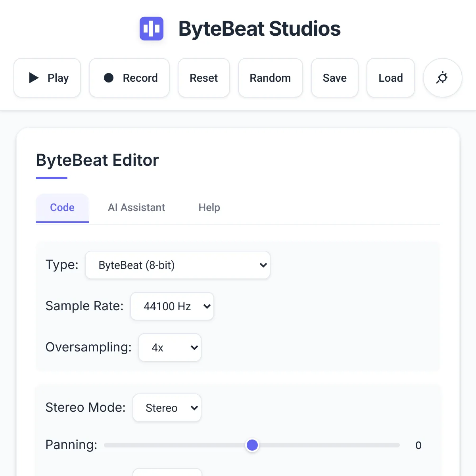Expand the Oversampling 4x dropdown
Image resolution: width=476 pixels, height=476 pixels.
click(x=170, y=347)
